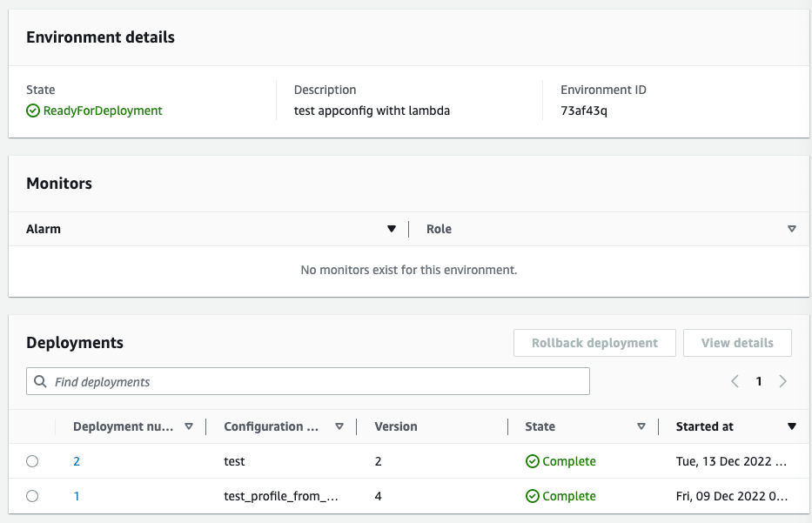Viewport: 812px width, 523px height.
Task: Open the Configuration column filter dropdown
Action: coord(339,426)
